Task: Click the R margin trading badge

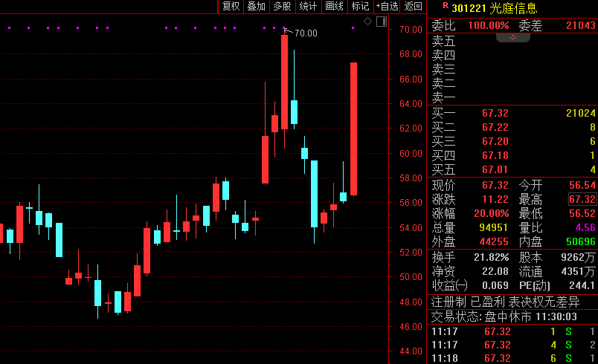Action: click(x=445, y=5)
